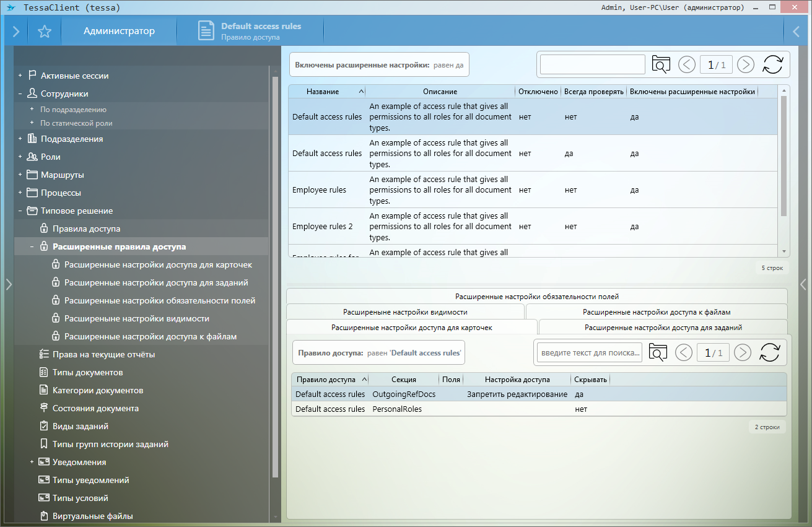Click the lower search text field
This screenshot has height=527, width=812.
(589, 352)
